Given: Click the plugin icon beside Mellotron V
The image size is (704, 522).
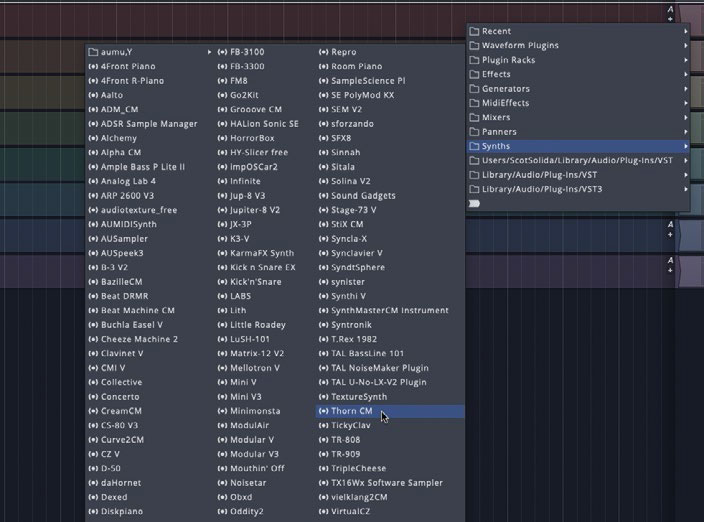Looking at the screenshot, I should coord(222,368).
